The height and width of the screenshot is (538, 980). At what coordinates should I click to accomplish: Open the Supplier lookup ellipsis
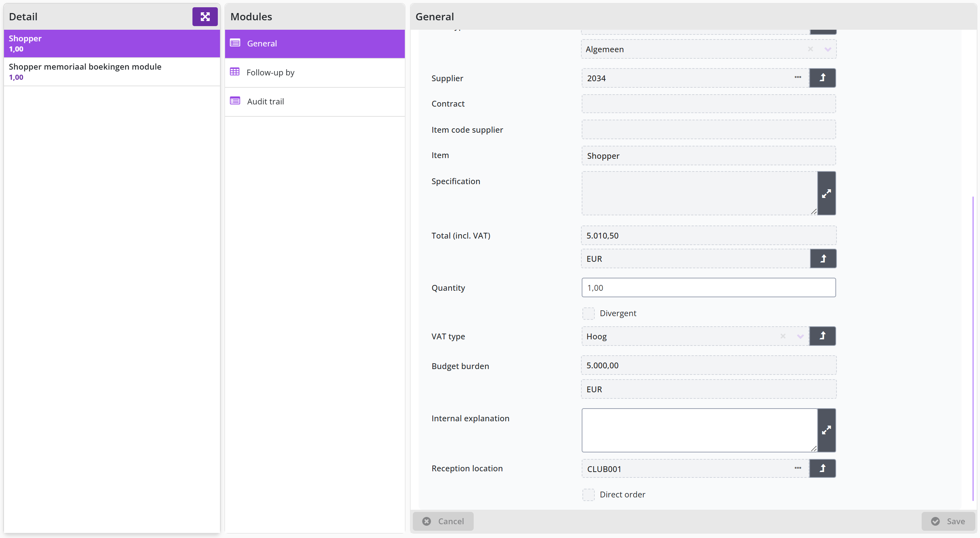798,77
